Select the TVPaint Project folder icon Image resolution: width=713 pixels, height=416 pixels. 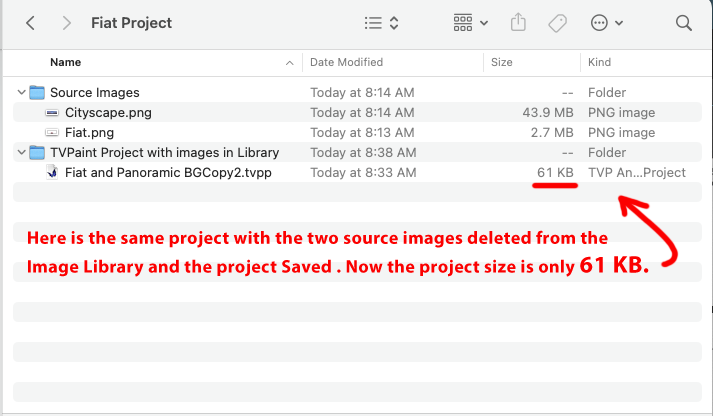click(x=37, y=152)
